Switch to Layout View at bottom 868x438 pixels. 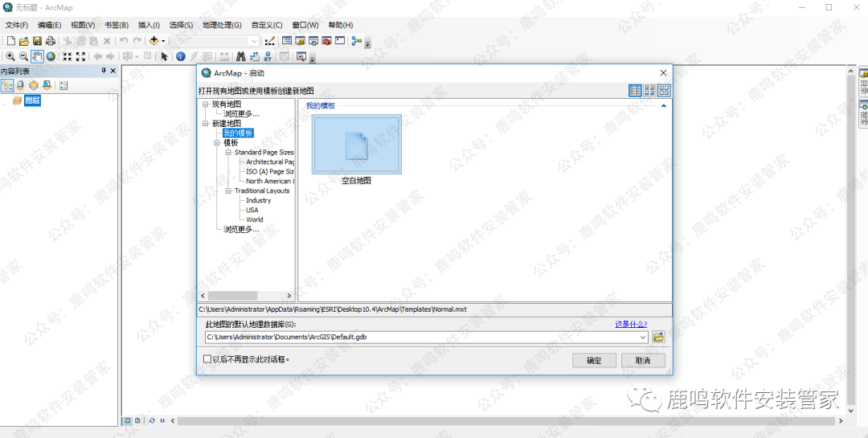coord(138,421)
